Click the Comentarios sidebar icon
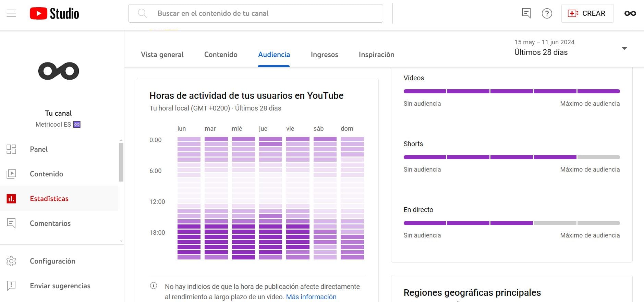This screenshot has width=644, height=302. pos(11,223)
